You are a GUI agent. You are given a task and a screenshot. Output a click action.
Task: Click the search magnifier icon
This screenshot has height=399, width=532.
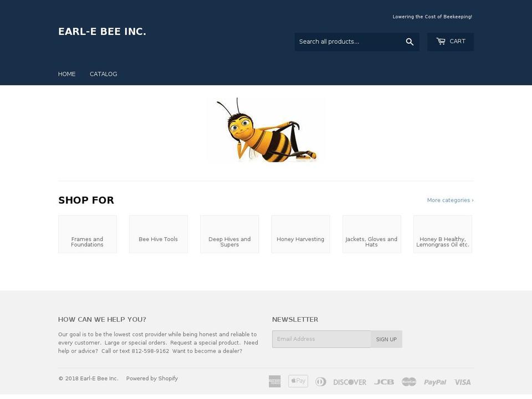(x=410, y=42)
